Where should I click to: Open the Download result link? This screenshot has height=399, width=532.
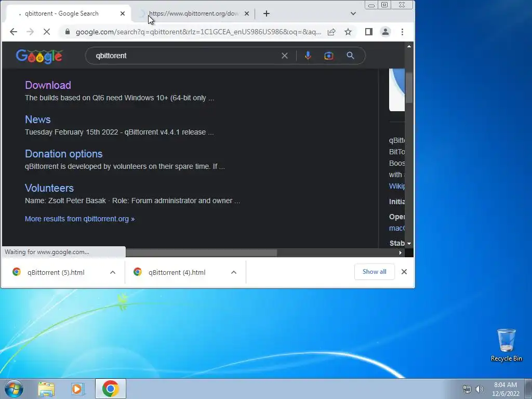[48, 85]
